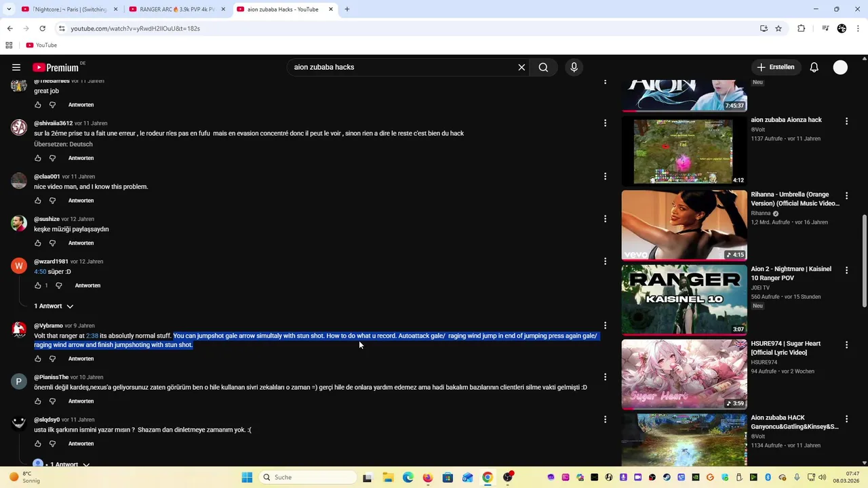Screen dimensions: 868x488
Task: Open HSURE974 Sugar Heart video thumbnail
Action: pos(684,374)
